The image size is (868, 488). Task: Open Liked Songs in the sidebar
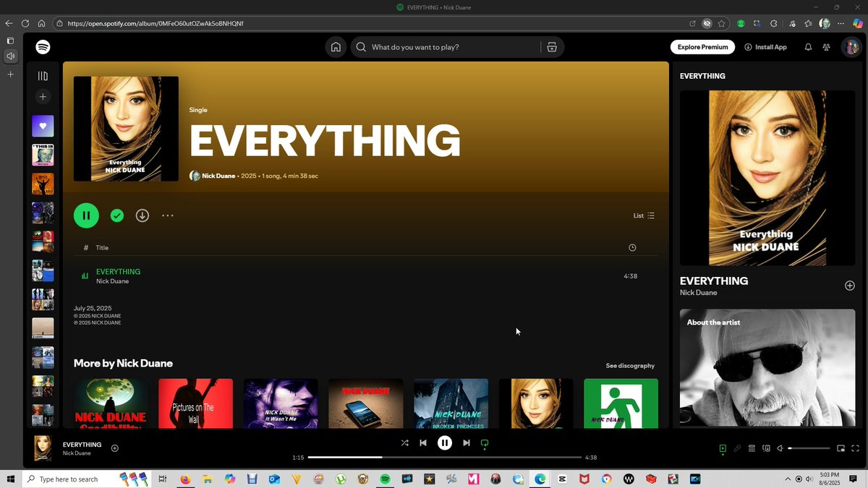[x=43, y=126]
